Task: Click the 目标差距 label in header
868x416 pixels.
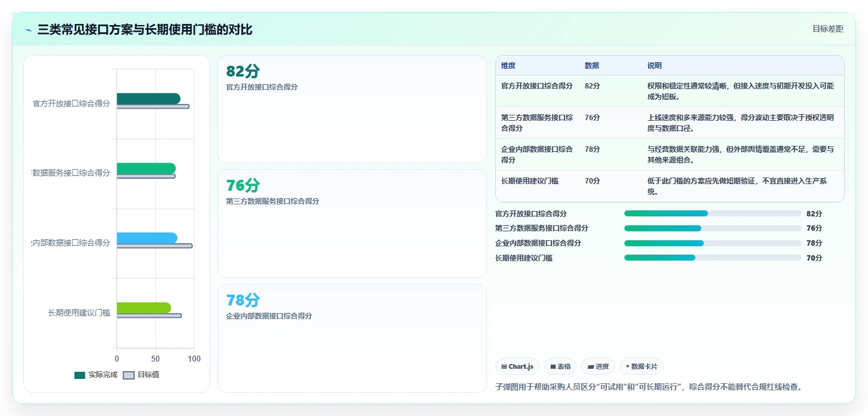Action: pos(827,29)
